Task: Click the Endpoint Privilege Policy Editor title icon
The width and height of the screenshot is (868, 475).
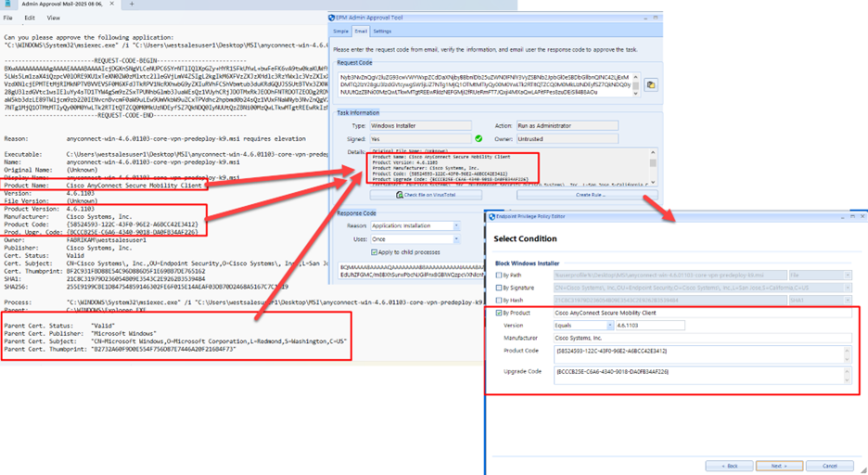Action: [491, 216]
